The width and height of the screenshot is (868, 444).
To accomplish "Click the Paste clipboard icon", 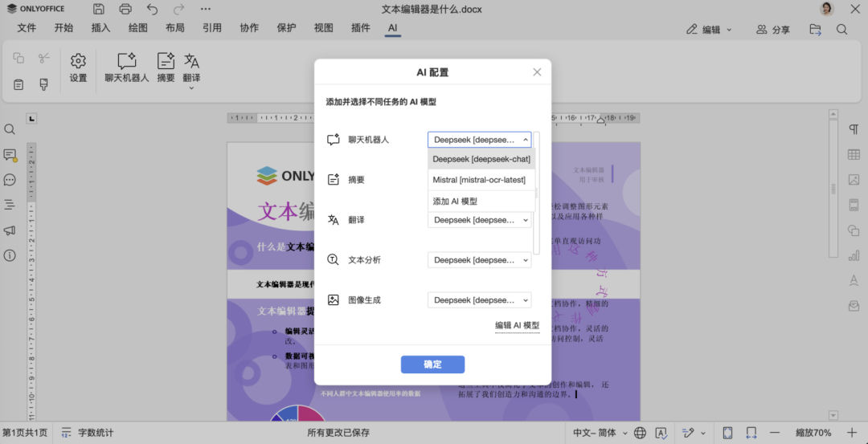I will [x=18, y=84].
